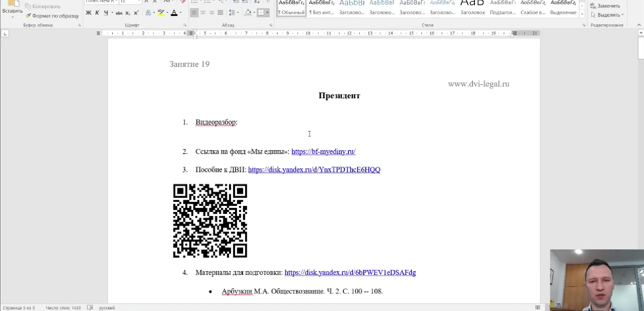Viewport: 644px width, 311px height.
Task: Toggle underline formatting
Action: (x=106, y=13)
